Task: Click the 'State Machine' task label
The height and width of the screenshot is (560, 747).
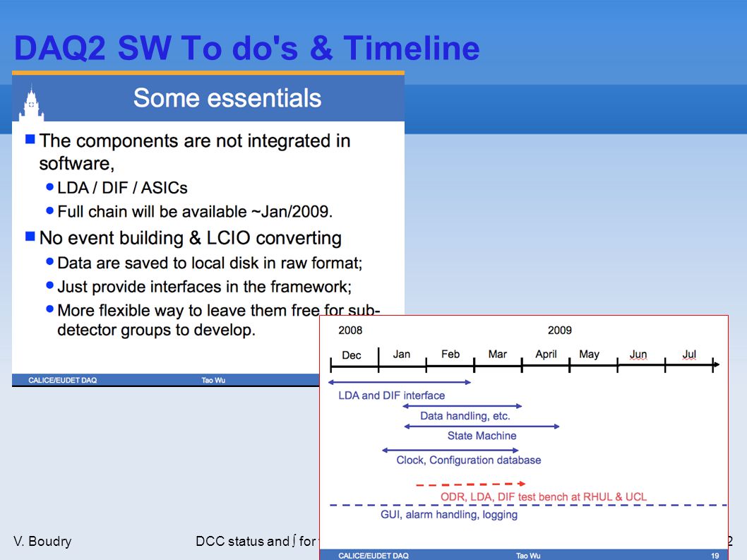Action: pos(482,436)
